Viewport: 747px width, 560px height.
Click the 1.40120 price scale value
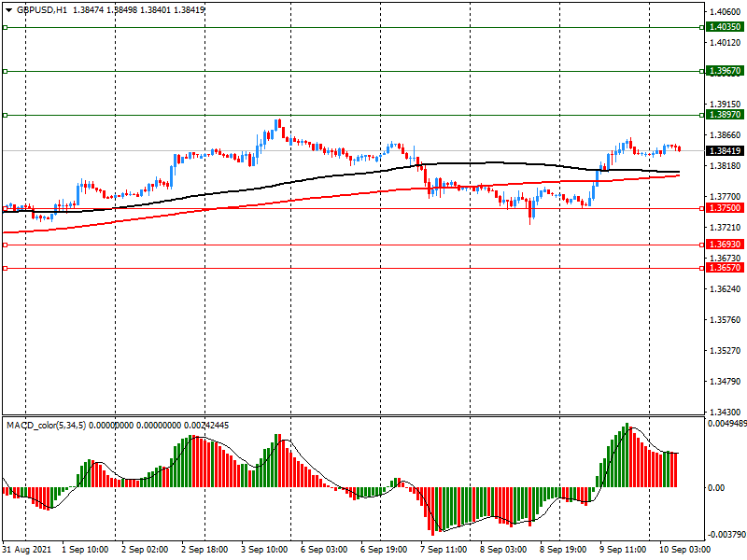[x=726, y=43]
